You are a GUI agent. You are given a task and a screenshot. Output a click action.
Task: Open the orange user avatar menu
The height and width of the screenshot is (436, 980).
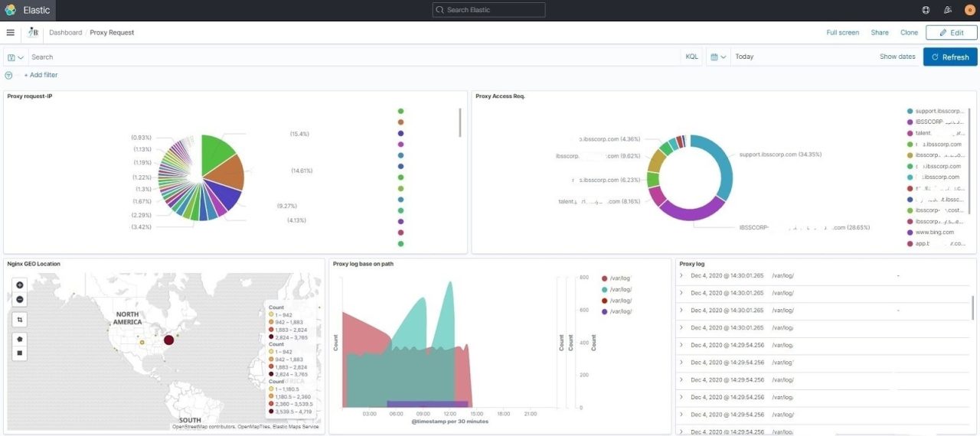tap(969, 10)
